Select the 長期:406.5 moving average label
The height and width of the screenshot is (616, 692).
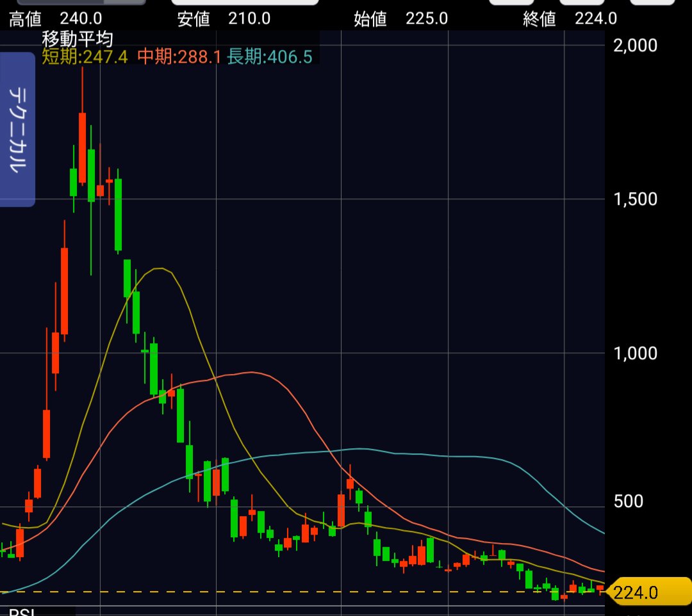pyautogui.click(x=270, y=58)
